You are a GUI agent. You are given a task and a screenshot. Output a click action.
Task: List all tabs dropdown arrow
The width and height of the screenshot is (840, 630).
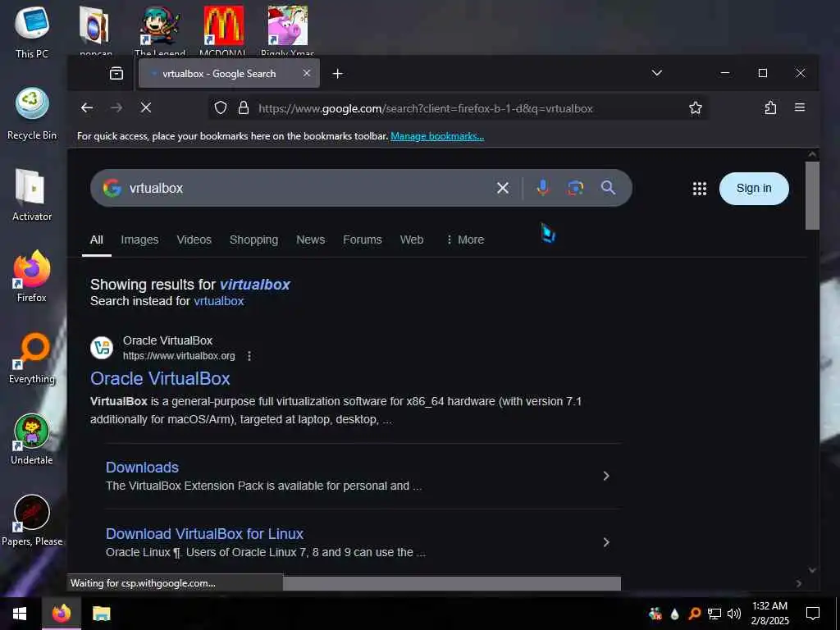coord(657,73)
